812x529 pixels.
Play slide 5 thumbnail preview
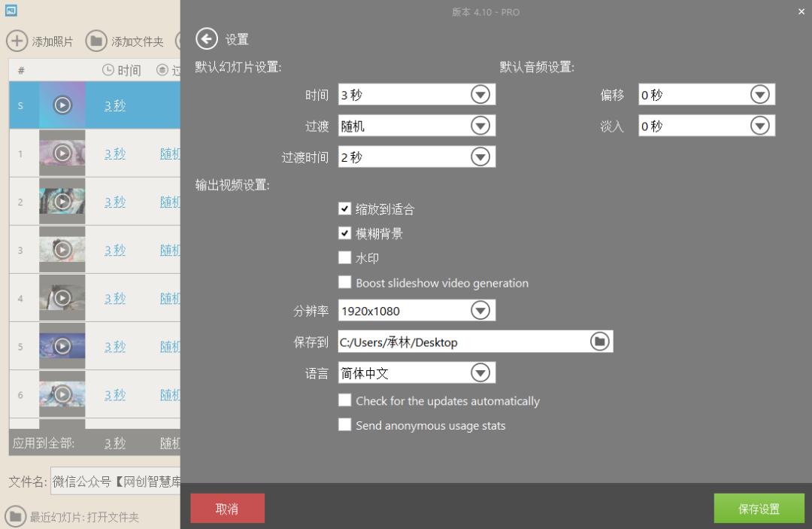pos(62,346)
